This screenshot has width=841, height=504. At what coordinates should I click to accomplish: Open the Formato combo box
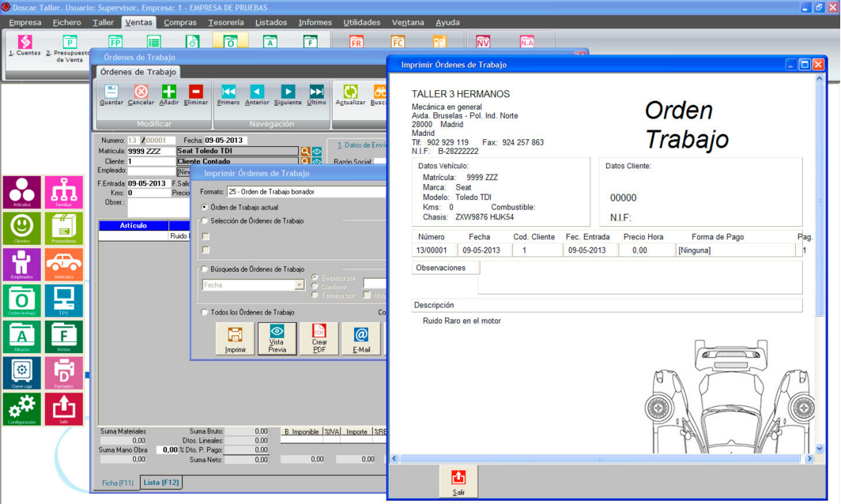(305, 192)
